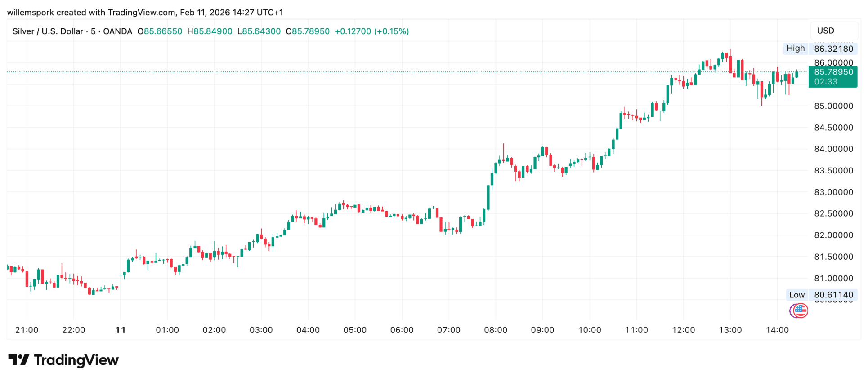Screen dimensions: 868x381
Task: Click the High price label 86.32180
Action: [833, 49]
